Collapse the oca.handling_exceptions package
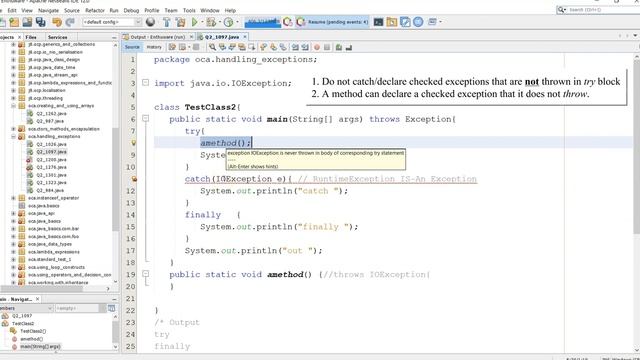The height and width of the screenshot is (360, 640). 13,136
